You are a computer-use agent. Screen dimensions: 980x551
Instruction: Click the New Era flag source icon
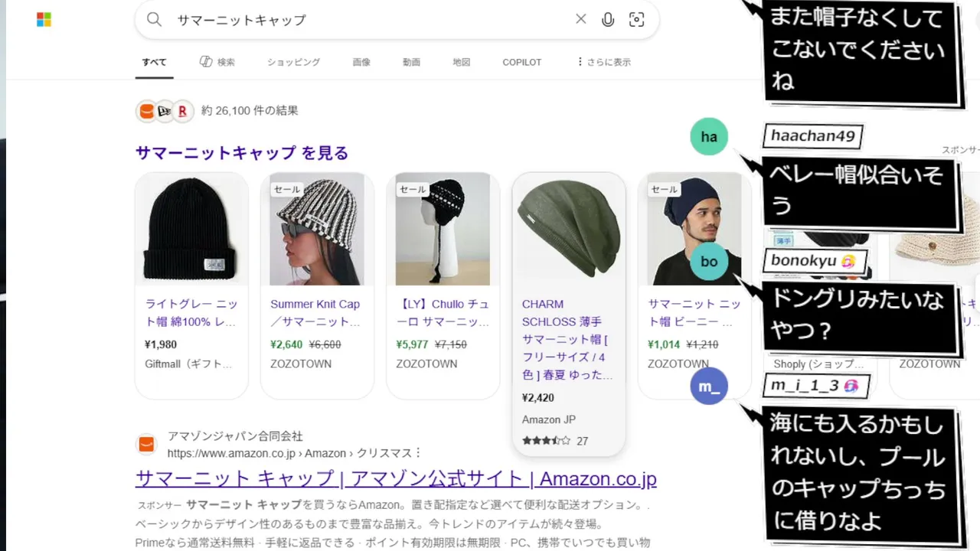tap(164, 111)
